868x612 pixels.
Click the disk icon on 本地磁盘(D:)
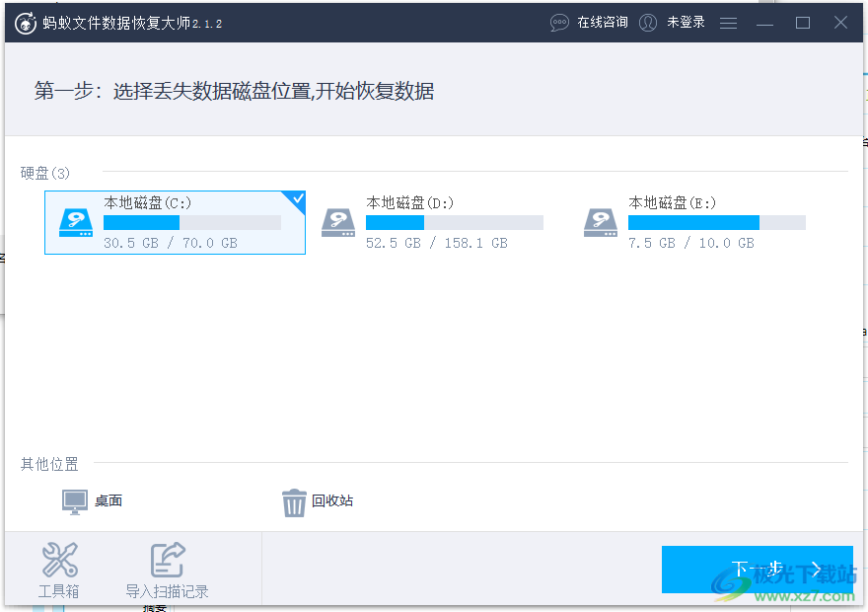[x=338, y=222]
